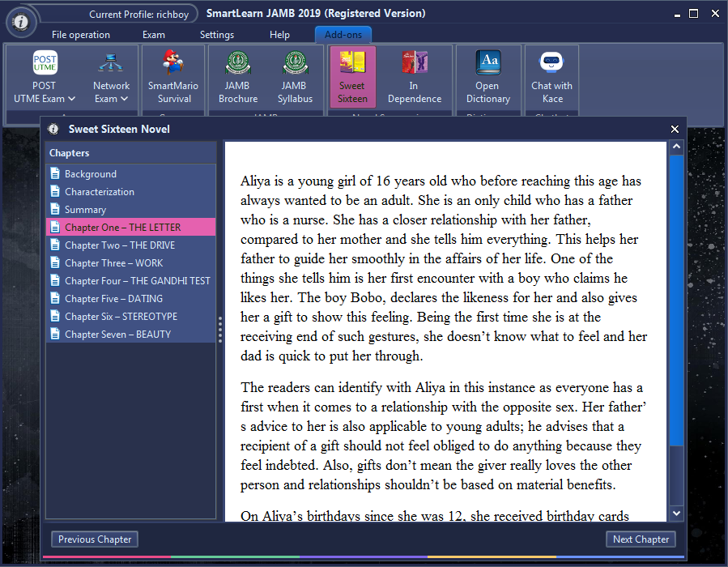The width and height of the screenshot is (728, 567).
Task: Select Chapter Three – WORK
Action: (131, 262)
